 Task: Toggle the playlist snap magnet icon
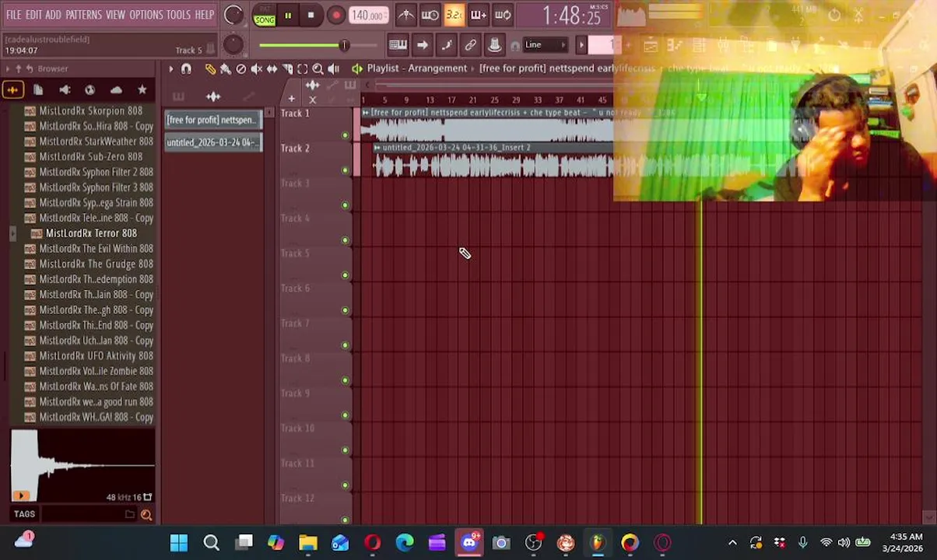click(186, 69)
